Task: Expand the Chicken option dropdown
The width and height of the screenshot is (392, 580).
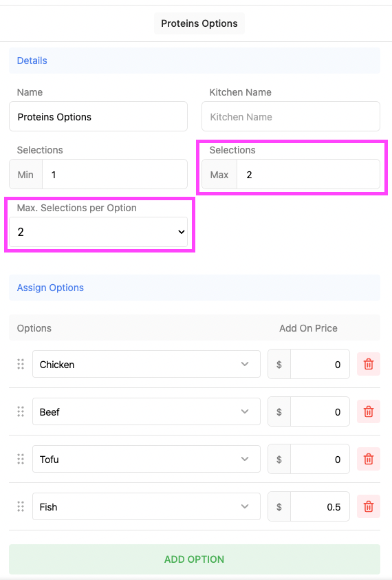Action: (146, 365)
